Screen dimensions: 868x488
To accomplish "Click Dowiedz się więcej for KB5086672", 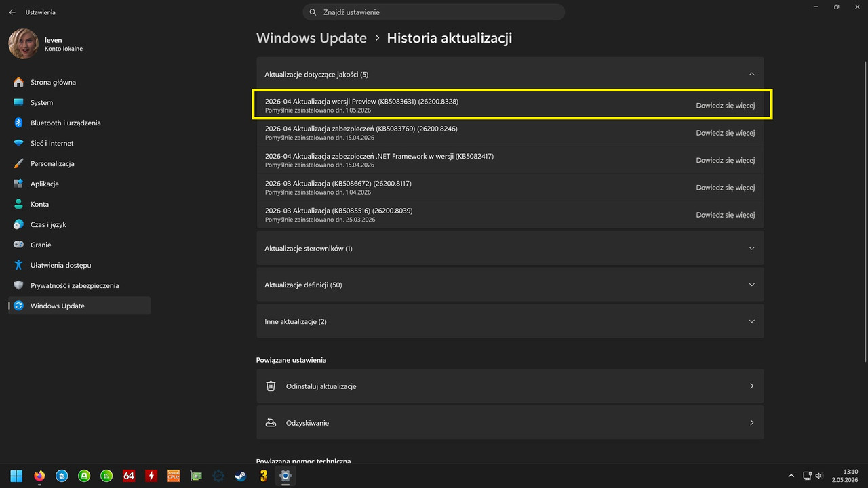I will (725, 187).
